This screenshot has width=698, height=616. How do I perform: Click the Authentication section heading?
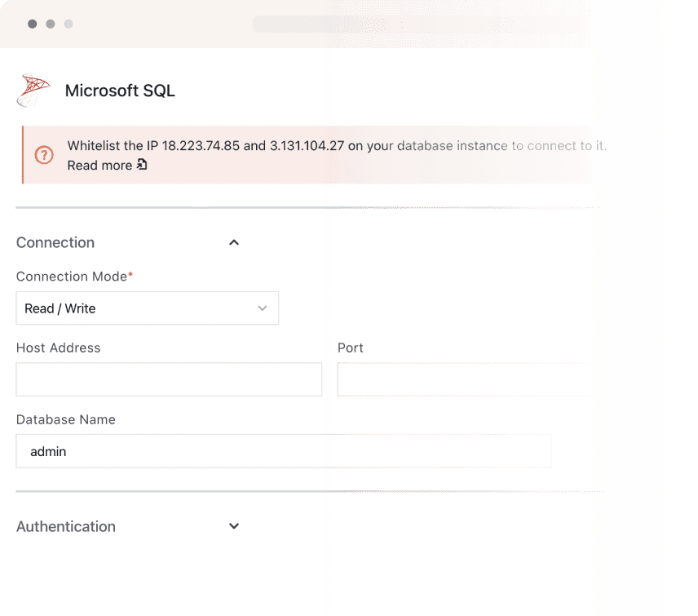(65, 526)
